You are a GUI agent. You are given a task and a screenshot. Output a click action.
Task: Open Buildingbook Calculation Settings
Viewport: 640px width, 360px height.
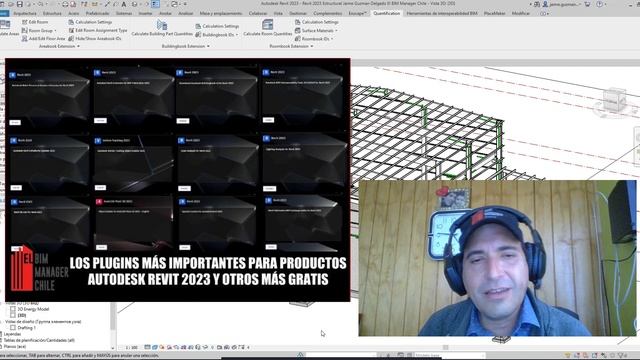click(217, 26)
